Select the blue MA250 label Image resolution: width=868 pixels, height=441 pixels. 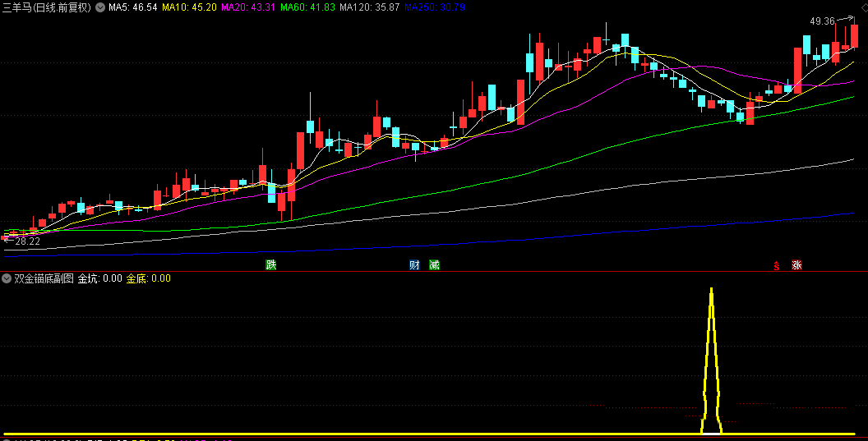[434, 7]
